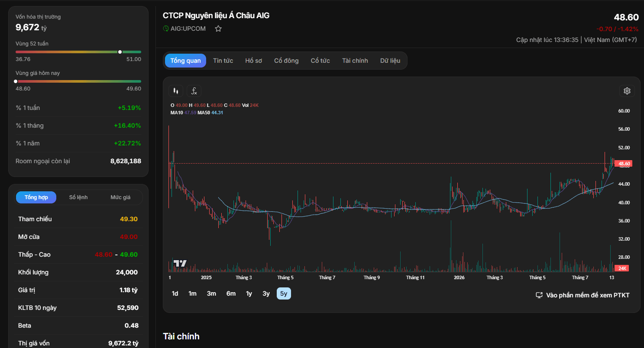Image resolution: width=644 pixels, height=348 pixels.
Task: Click the Cập nhật lúc 13:36:35 timestamp
Action: pyautogui.click(x=547, y=40)
